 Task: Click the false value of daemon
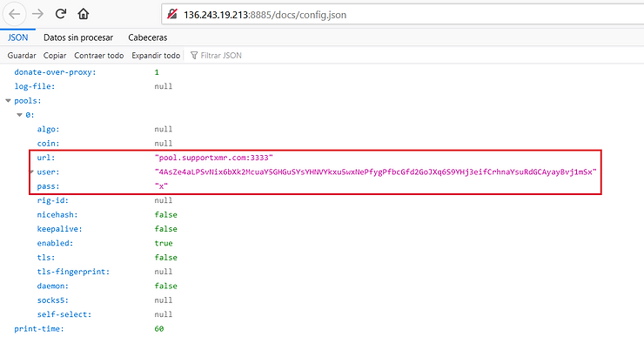(166, 286)
